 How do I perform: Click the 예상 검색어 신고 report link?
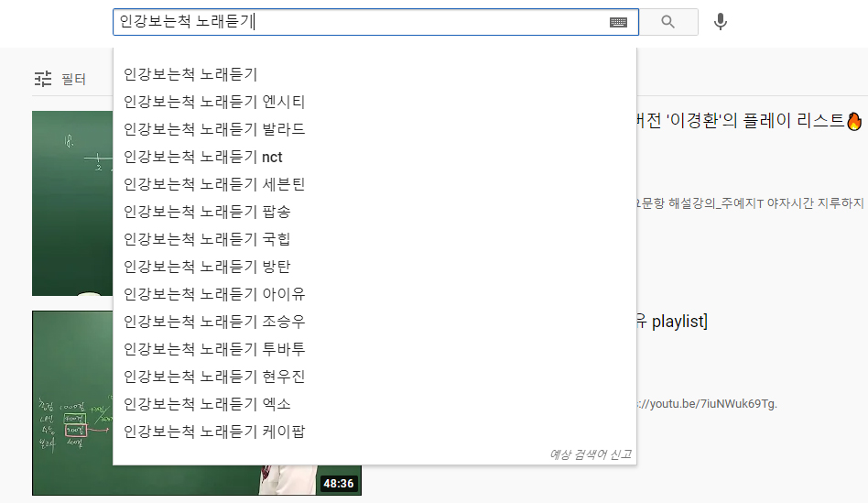590,454
